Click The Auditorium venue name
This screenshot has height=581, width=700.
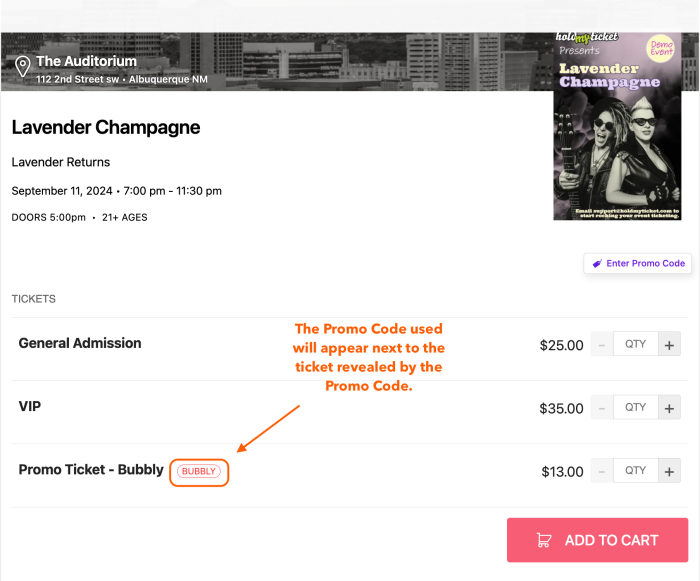pos(86,62)
